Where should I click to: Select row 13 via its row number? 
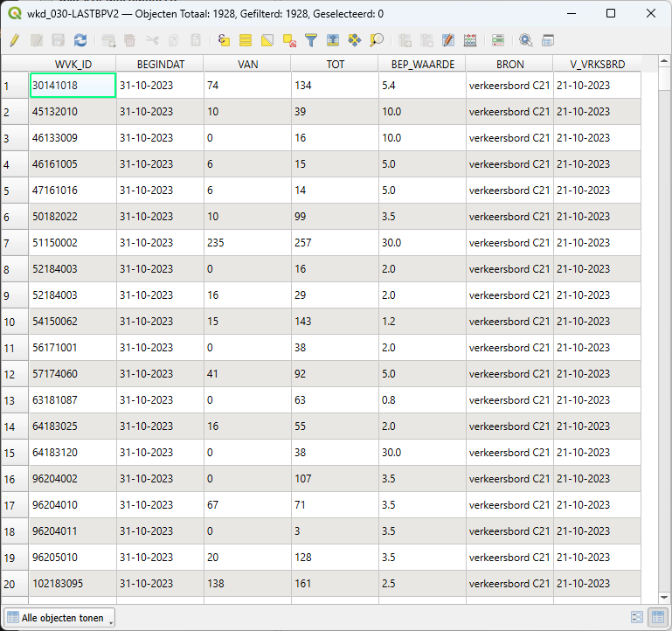[x=15, y=400]
